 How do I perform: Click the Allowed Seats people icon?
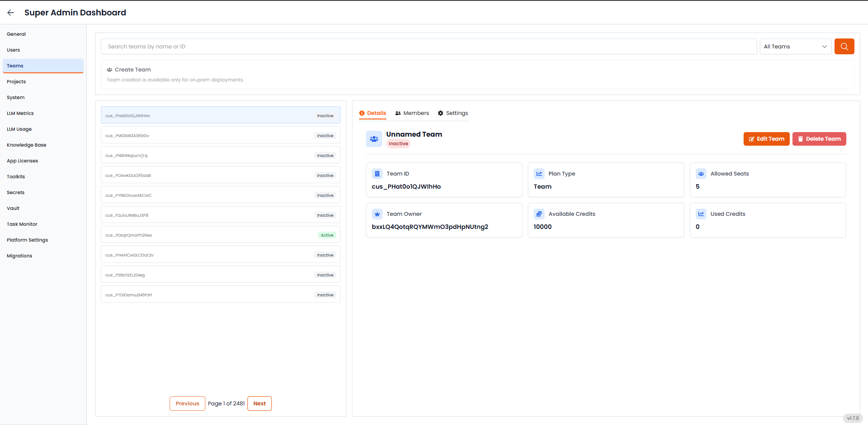click(701, 174)
